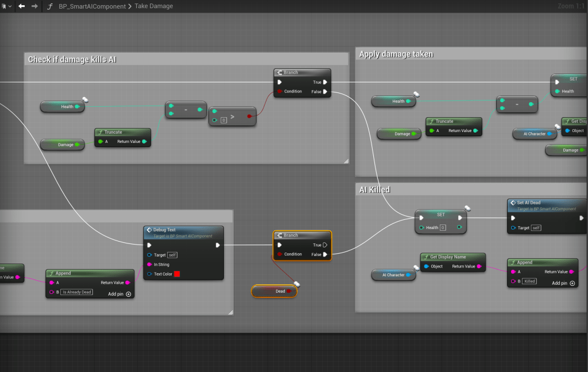588x372 pixels.
Task: Click the top Branch node's True exec pin
Action: click(325, 82)
